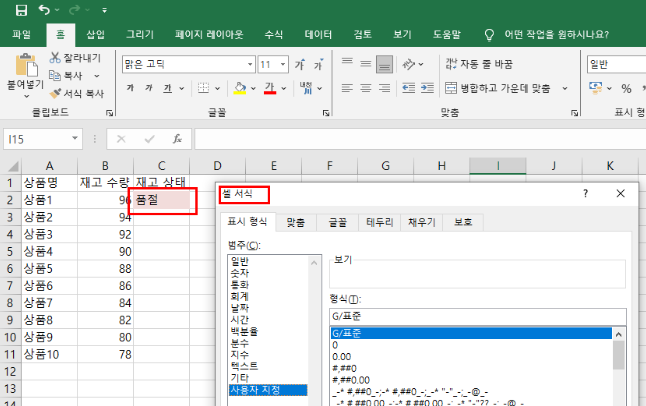Screen dimensions: 646x406
Task: Click the Save icon in quick access toolbar
Action: (21, 10)
